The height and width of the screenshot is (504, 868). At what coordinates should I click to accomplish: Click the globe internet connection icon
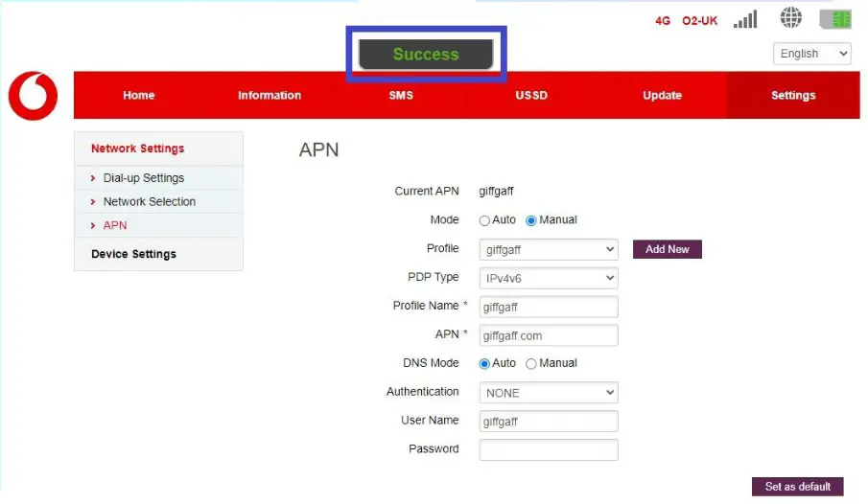791,18
